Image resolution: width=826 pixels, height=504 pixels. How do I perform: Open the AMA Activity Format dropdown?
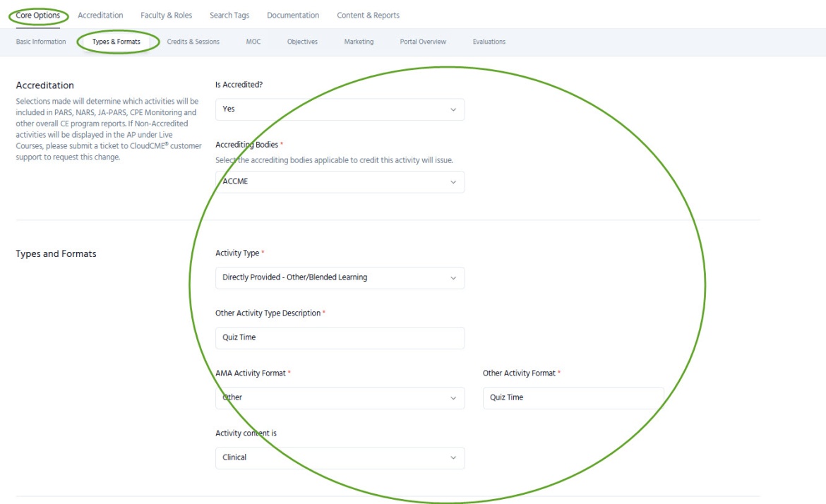point(340,397)
